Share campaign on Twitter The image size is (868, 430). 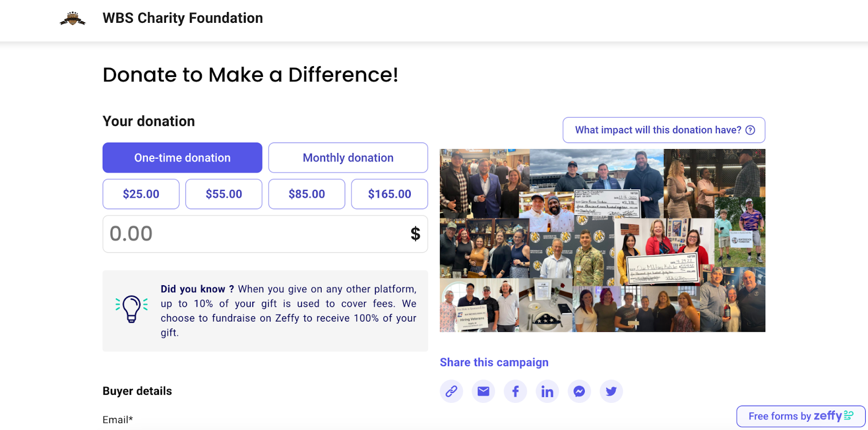pyautogui.click(x=611, y=391)
